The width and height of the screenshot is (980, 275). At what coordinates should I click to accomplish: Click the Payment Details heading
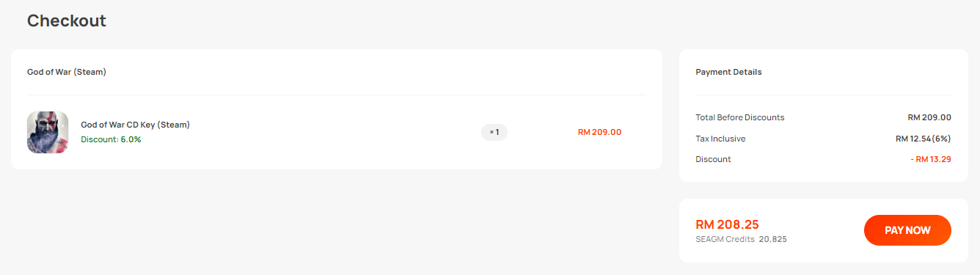(728, 72)
